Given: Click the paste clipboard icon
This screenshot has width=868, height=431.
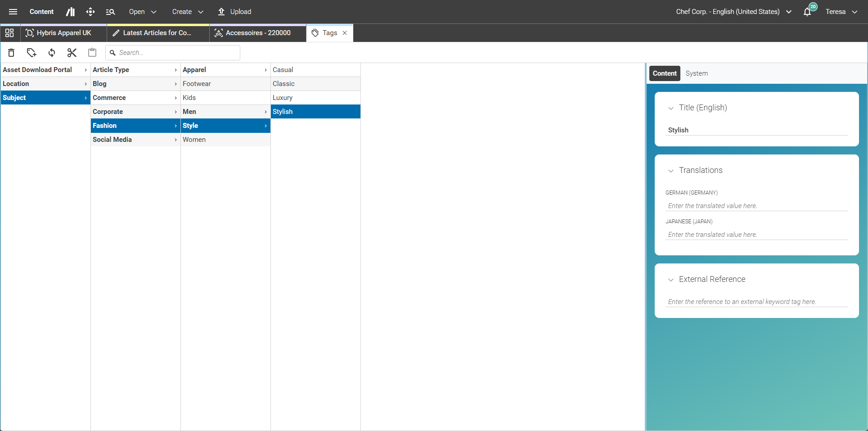Looking at the screenshot, I should (92, 53).
